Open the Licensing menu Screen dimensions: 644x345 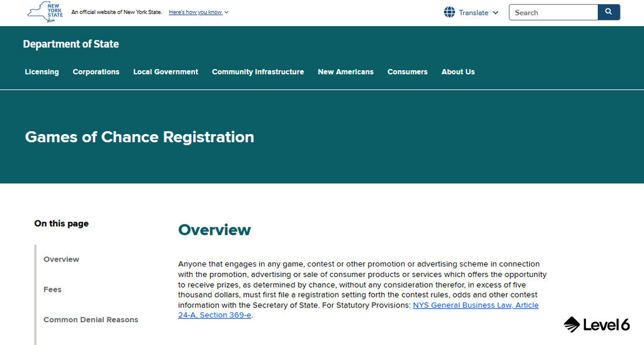[42, 72]
